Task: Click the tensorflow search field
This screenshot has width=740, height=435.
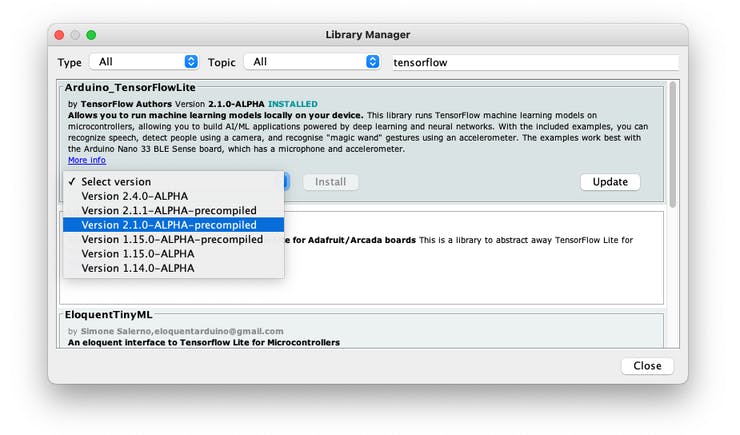Action: pyautogui.click(x=535, y=62)
